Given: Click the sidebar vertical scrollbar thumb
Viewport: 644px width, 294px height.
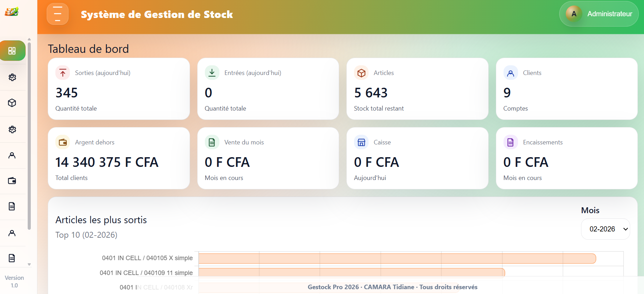Looking at the screenshot, I should pos(29,136).
